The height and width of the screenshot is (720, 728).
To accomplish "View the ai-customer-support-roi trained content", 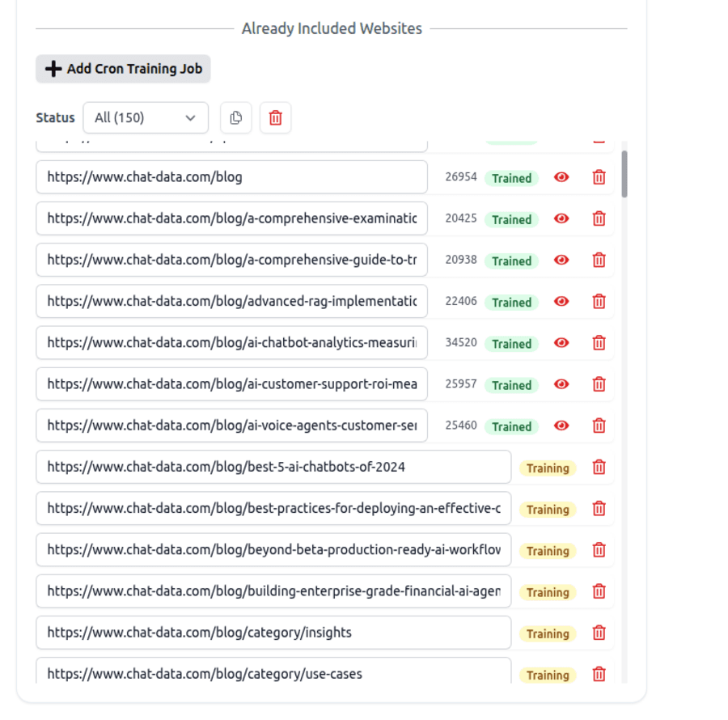I will click(561, 383).
